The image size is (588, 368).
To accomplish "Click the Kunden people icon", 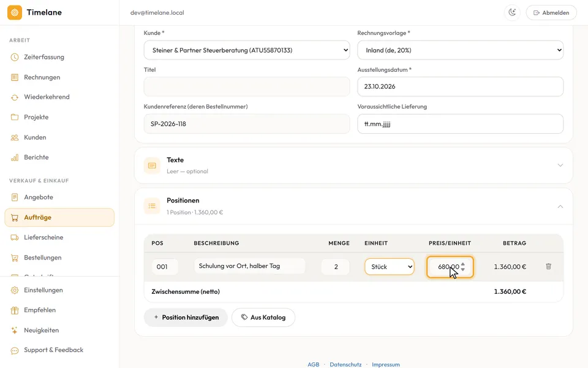I will (15, 137).
